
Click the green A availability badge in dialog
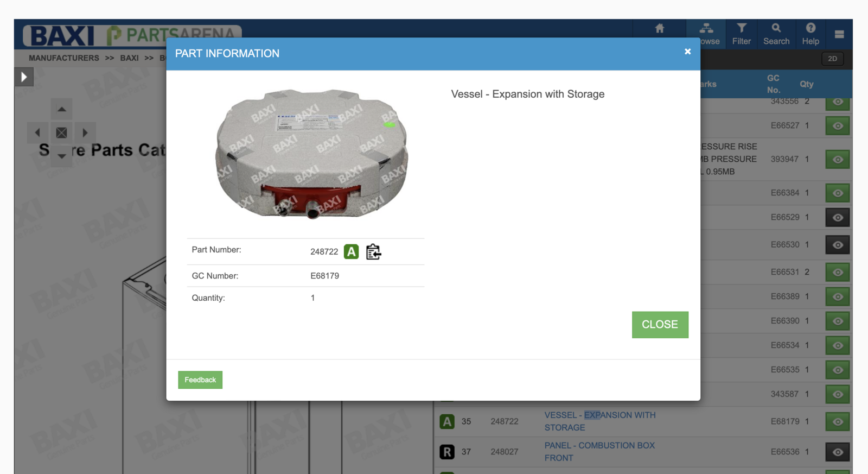(x=351, y=252)
